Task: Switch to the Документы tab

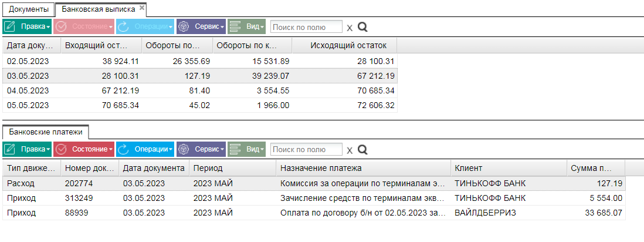Action: tap(28, 9)
